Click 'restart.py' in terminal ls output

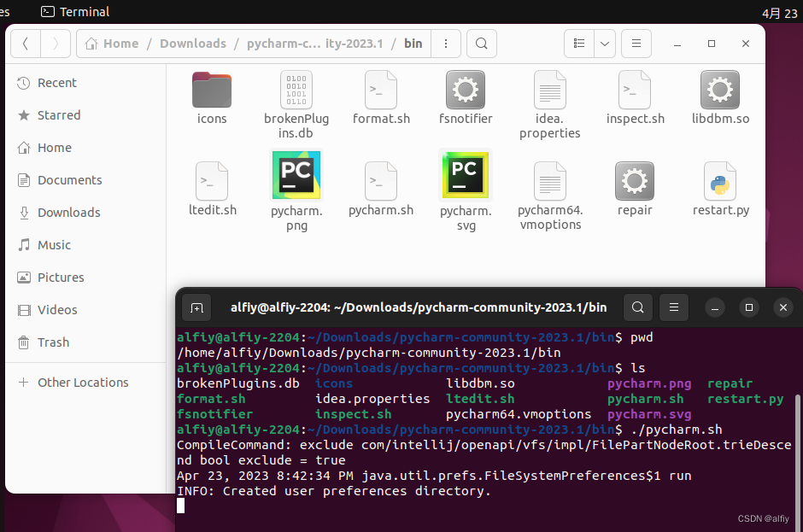click(745, 399)
